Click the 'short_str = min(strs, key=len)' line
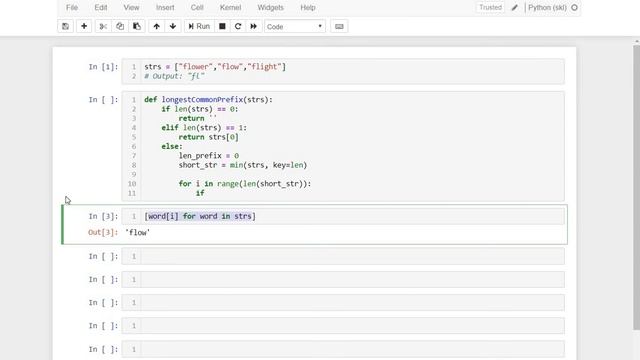Screen dimensions: 640x360 (242, 165)
